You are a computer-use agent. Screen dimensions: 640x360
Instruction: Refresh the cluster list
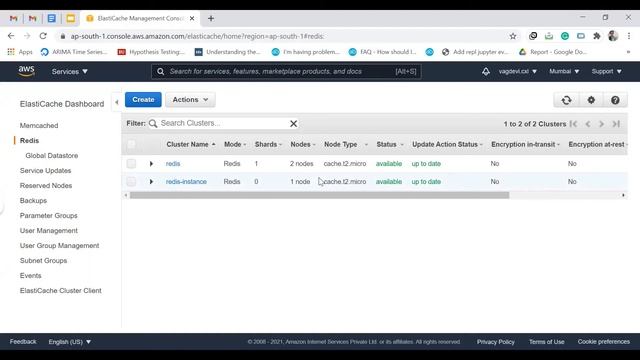tap(566, 100)
